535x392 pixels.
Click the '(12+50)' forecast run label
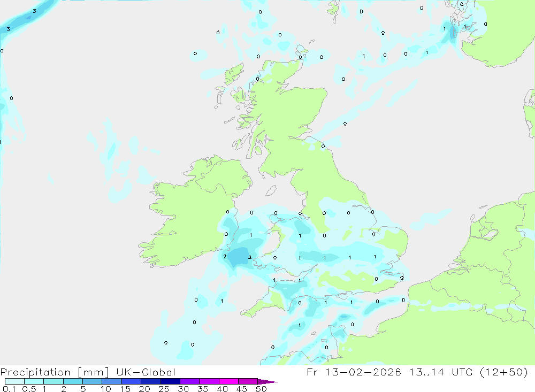(503, 372)
